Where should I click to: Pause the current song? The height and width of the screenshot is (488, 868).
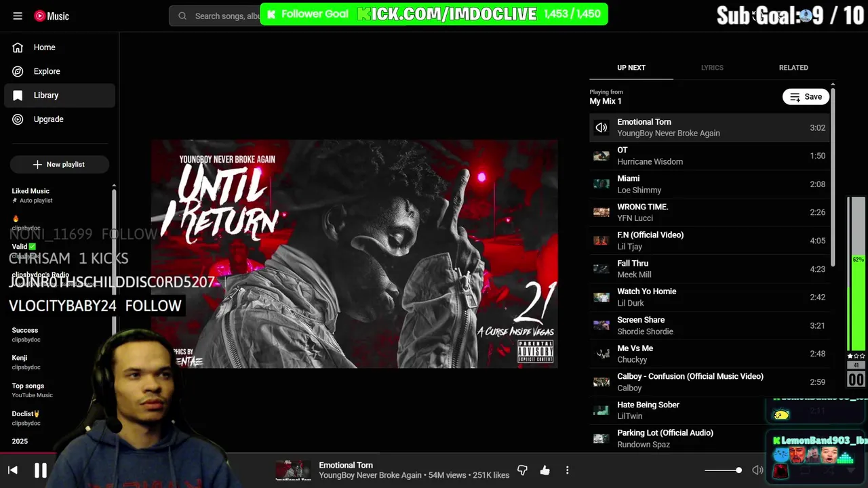(41, 470)
